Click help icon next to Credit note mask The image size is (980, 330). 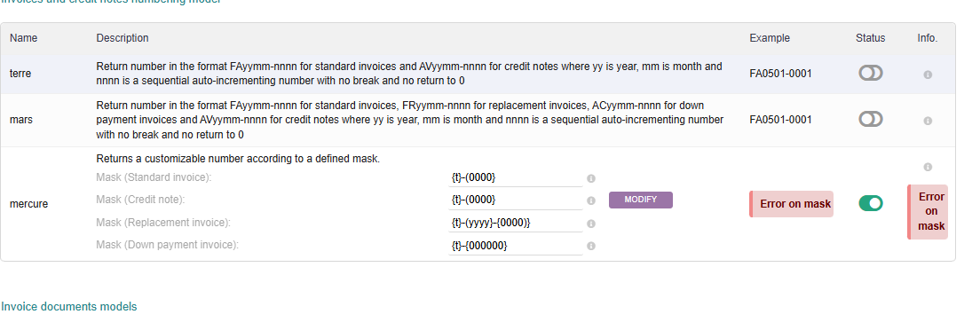591,201
